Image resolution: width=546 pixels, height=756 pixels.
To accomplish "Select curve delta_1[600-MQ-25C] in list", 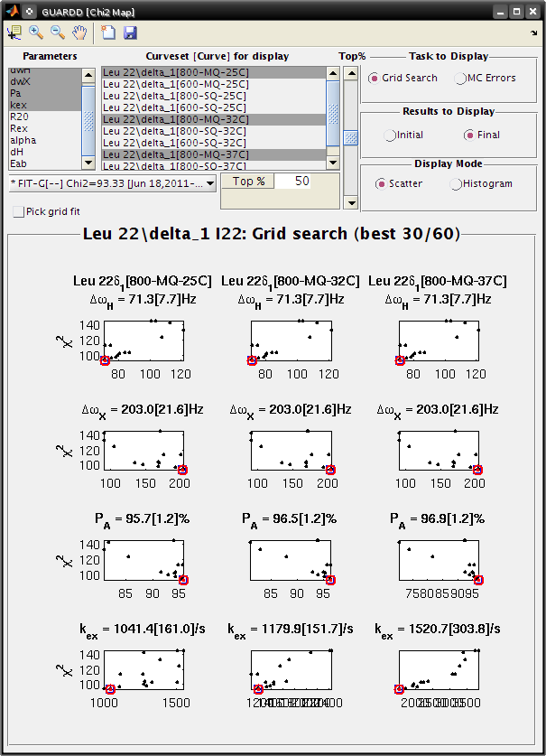I will click(x=214, y=84).
